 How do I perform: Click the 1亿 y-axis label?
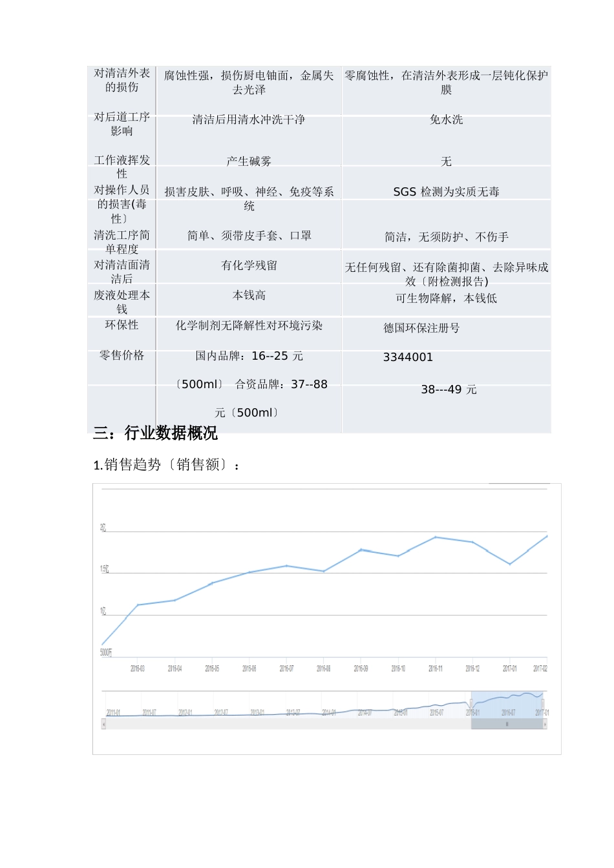(103, 611)
